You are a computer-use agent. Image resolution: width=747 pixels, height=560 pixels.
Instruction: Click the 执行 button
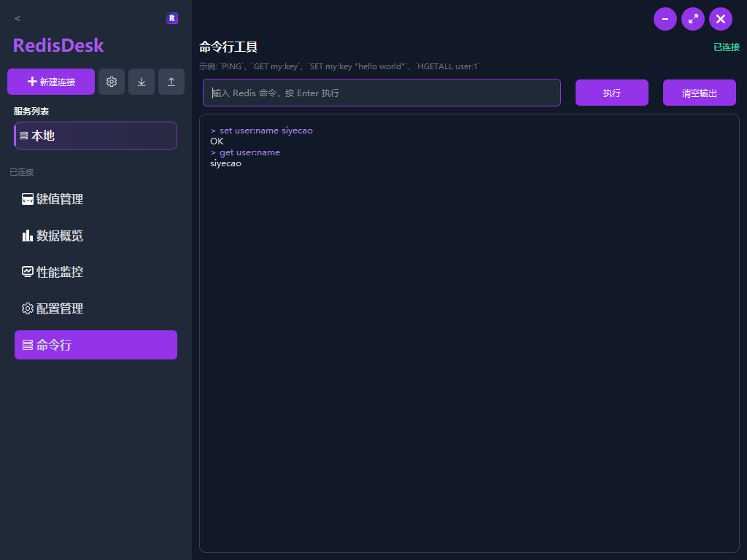[612, 93]
